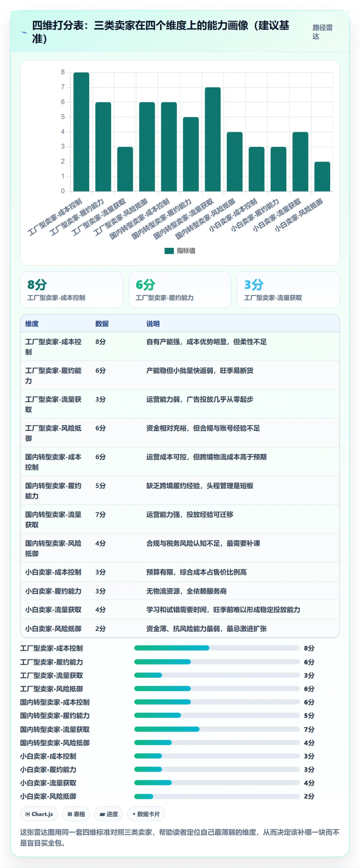Click the 进度 chip at the bottom
The height and width of the screenshot is (868, 360).
pos(109,814)
